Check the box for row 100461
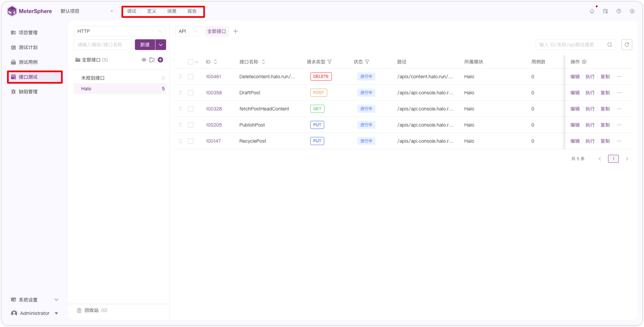The image size is (644, 327). pos(191,77)
